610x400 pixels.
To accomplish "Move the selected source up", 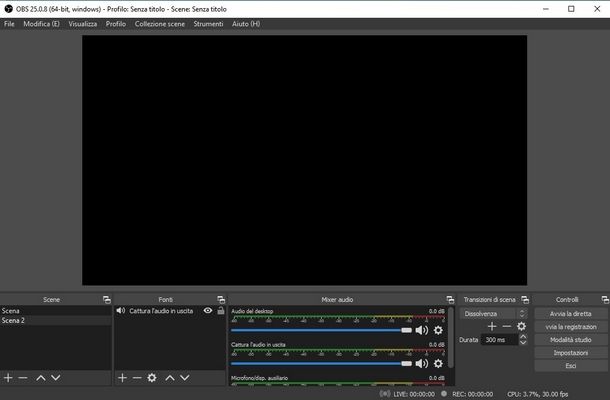I will 170,378.
